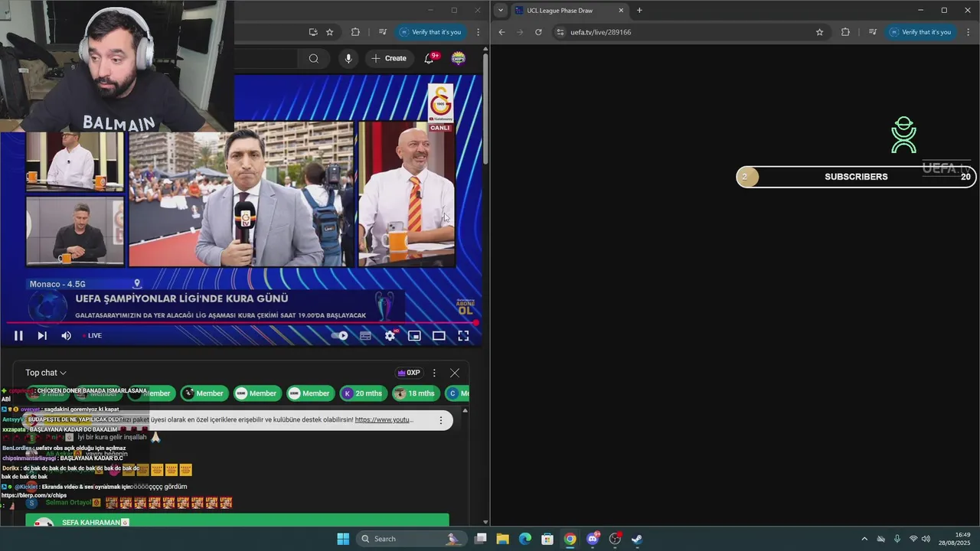
Task: Open video player settings gear
Action: click(x=390, y=335)
